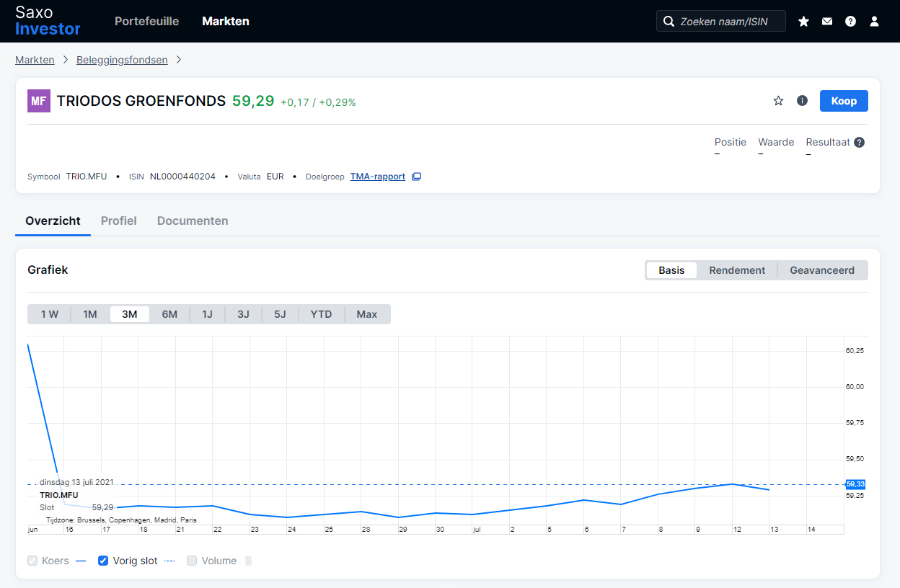Click the Zoeken naam/ISIN search field
Image resolution: width=900 pixels, height=588 pixels.
click(721, 22)
